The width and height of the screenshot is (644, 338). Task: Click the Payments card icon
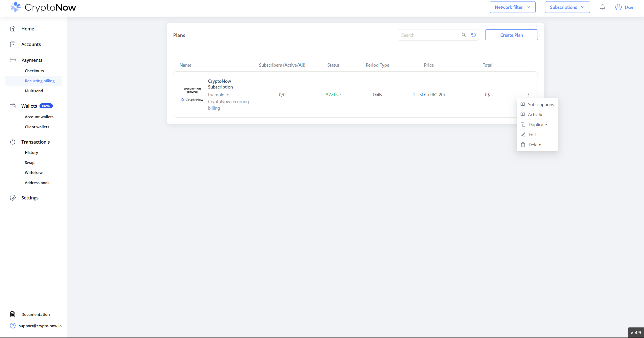click(x=13, y=60)
